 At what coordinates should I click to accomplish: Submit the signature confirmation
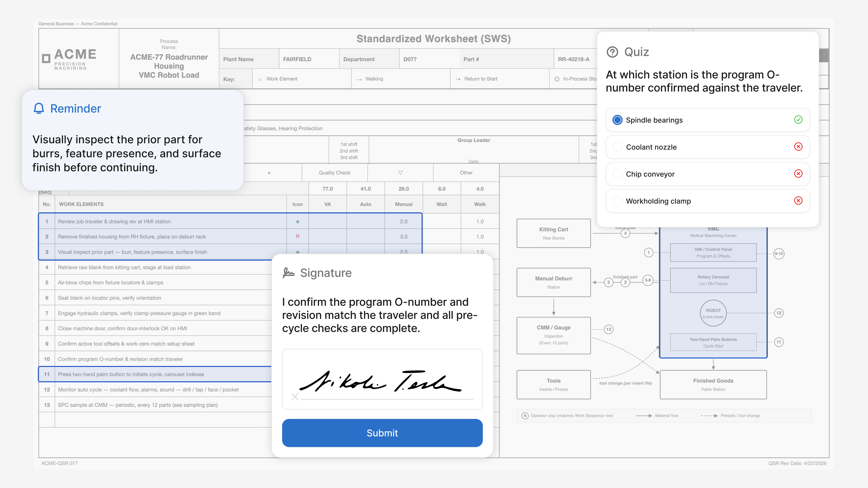click(x=382, y=433)
